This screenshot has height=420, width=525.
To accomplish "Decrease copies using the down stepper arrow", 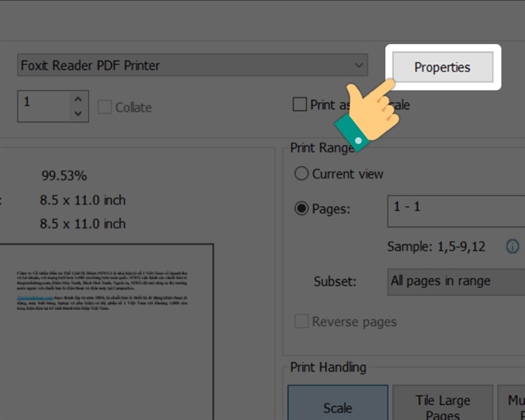I will click(77, 113).
